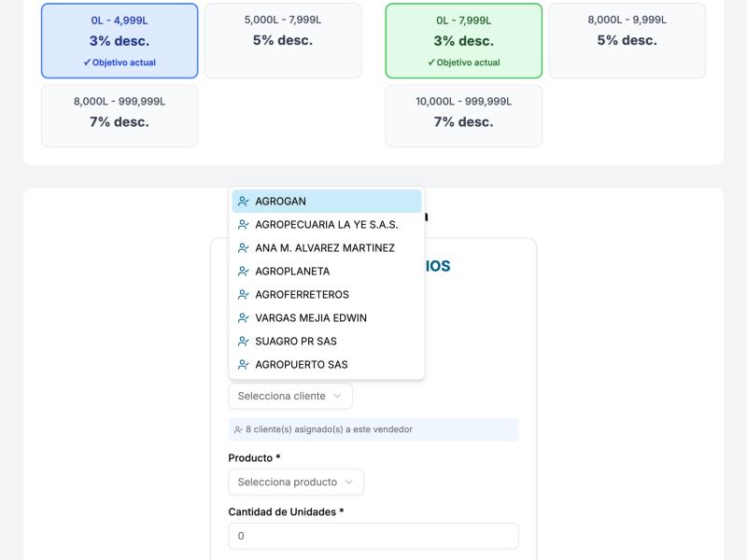Select AGROGAN from client list

pyautogui.click(x=326, y=201)
